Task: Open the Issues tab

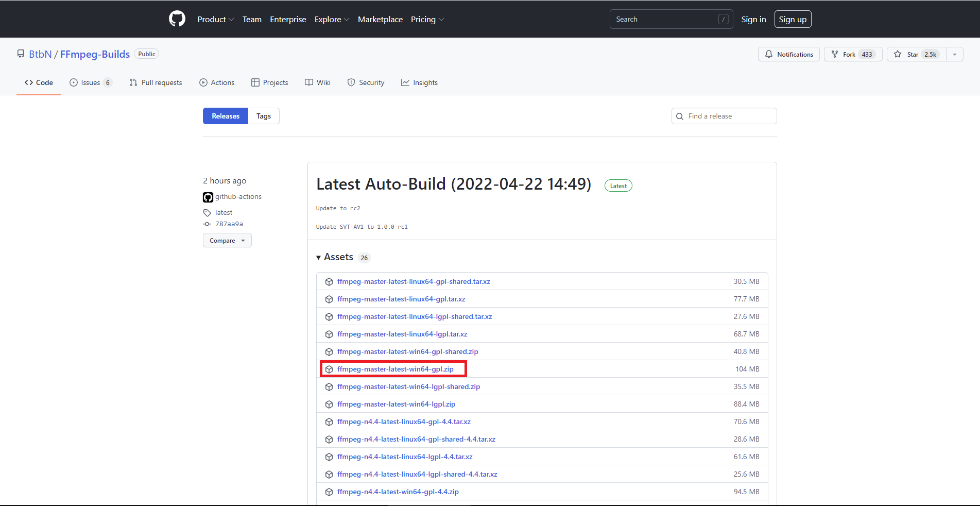Action: click(x=91, y=82)
